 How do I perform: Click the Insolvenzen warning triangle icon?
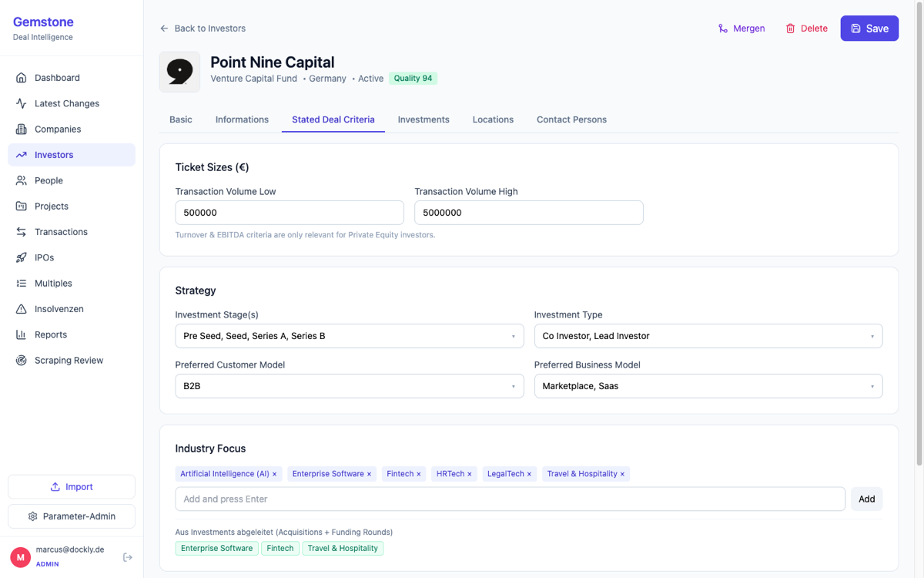[21, 309]
